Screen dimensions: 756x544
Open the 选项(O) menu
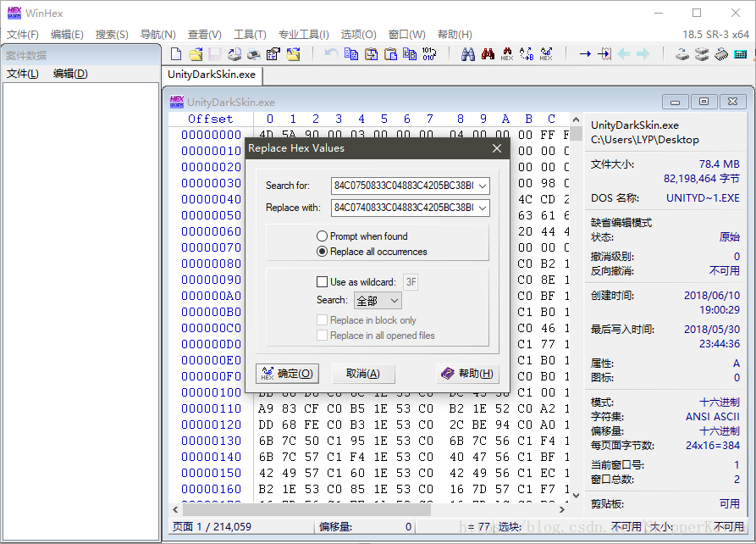pos(358,34)
